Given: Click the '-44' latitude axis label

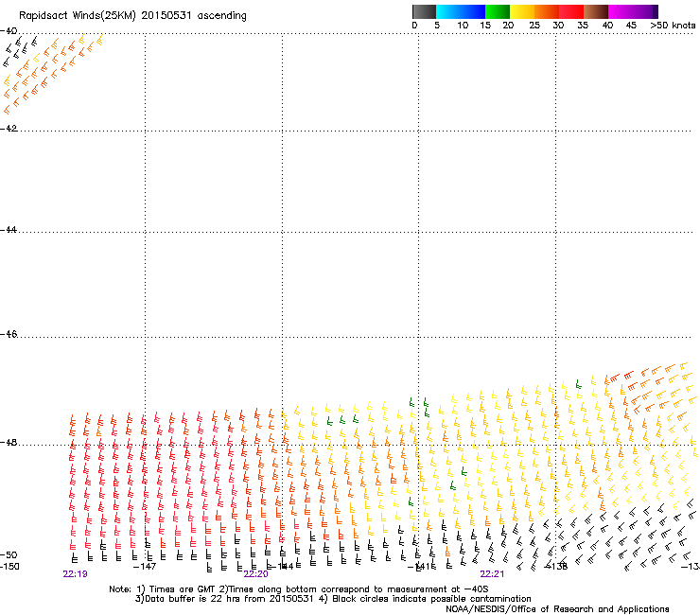Looking at the screenshot, I should coord(9,230).
